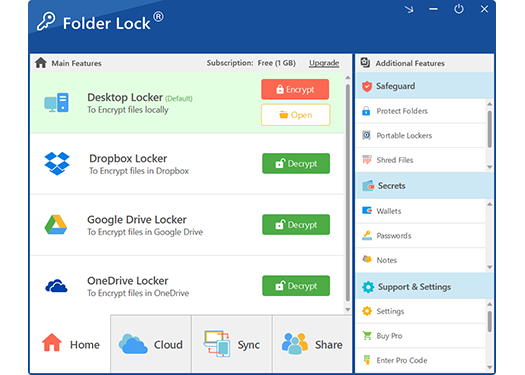Click the power icon in title bar
This screenshot has width=525, height=375.
(x=459, y=9)
